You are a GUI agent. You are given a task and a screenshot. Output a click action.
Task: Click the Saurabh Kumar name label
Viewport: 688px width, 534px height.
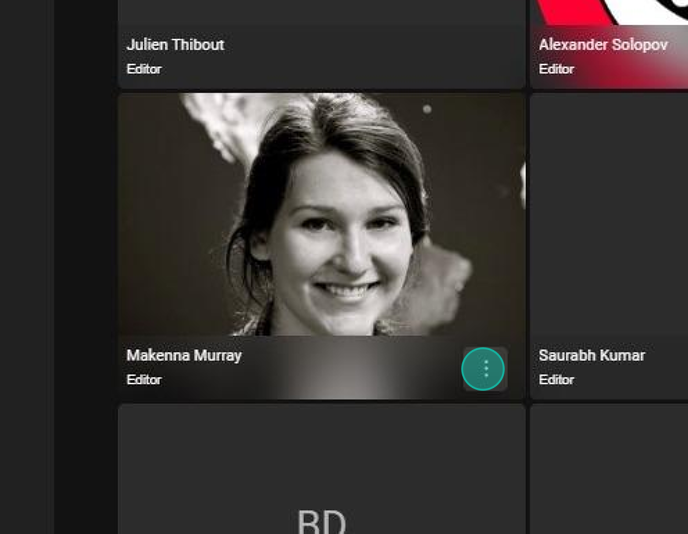[592, 355]
